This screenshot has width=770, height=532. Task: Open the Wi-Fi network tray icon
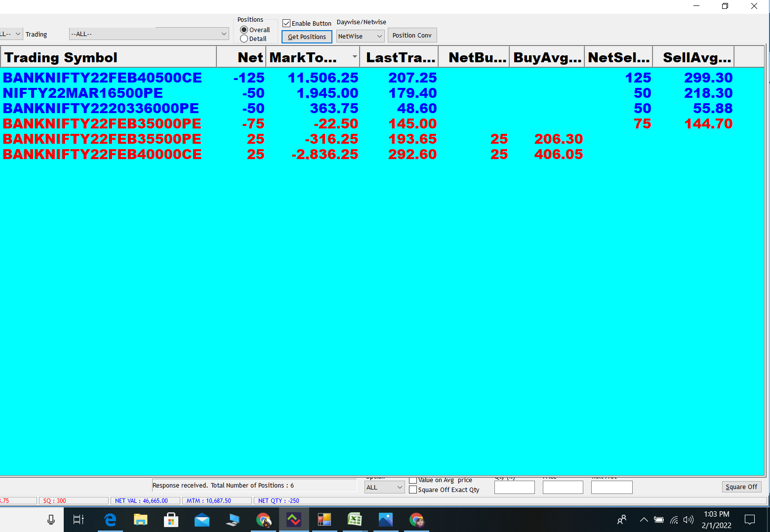coord(674,520)
